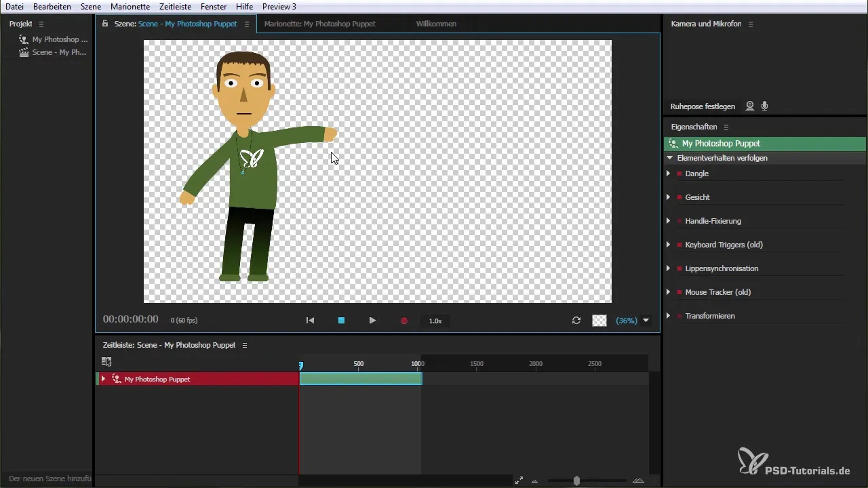
Task: Toggle arming dot for Keyboard Triggers (old)
Action: [679, 245]
